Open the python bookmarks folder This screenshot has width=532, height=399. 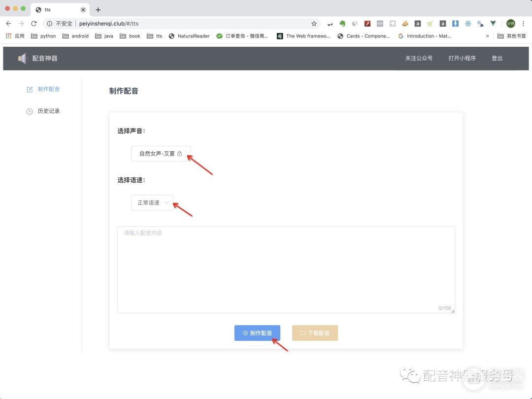click(x=43, y=36)
